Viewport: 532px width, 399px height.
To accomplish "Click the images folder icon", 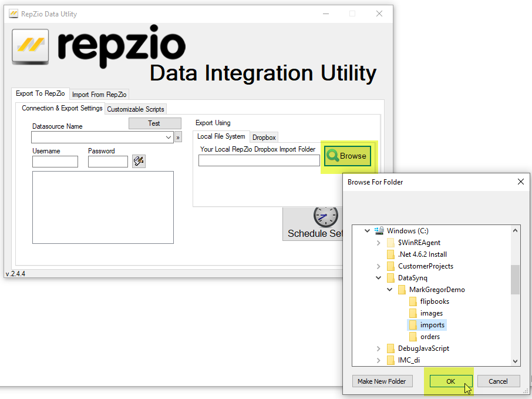I will [413, 313].
